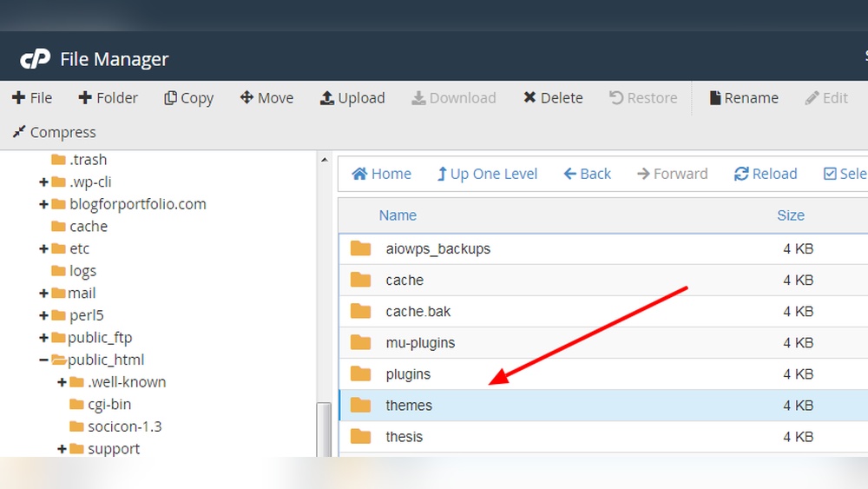Open socicon-1.3 in the folder tree
The height and width of the screenshot is (489, 868).
point(124,426)
